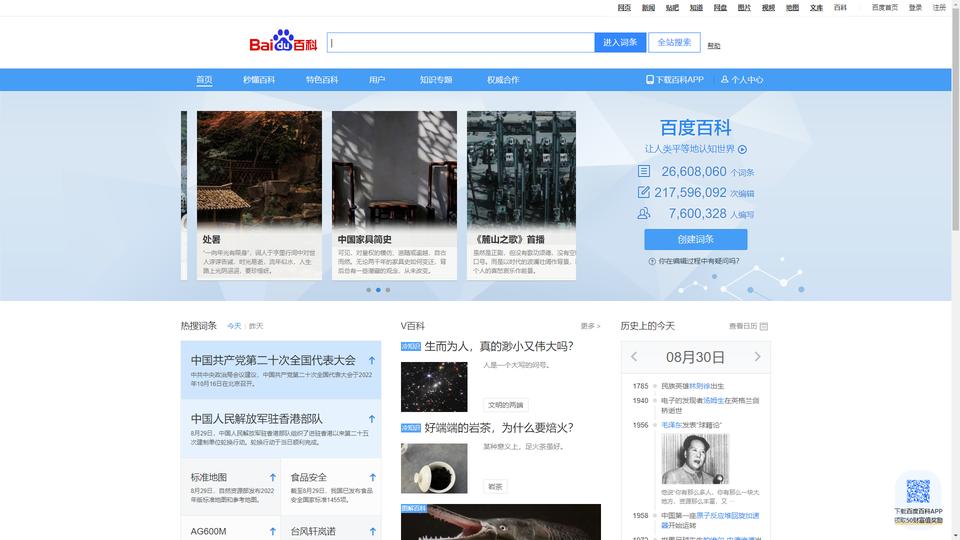Open 中国共产党第二十次全国代表大会 hot entry

pos(273,361)
